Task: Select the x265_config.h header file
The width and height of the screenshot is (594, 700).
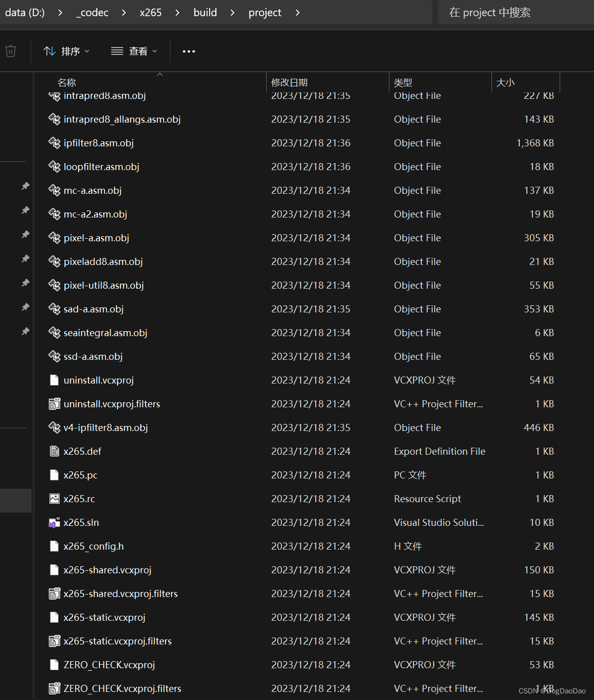Action: coord(93,546)
